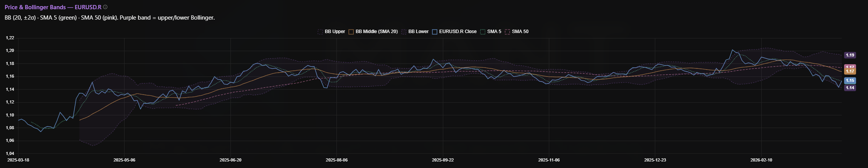
Task: Click the blue EURUSD.R Close legend swatch
Action: pyautogui.click(x=435, y=32)
